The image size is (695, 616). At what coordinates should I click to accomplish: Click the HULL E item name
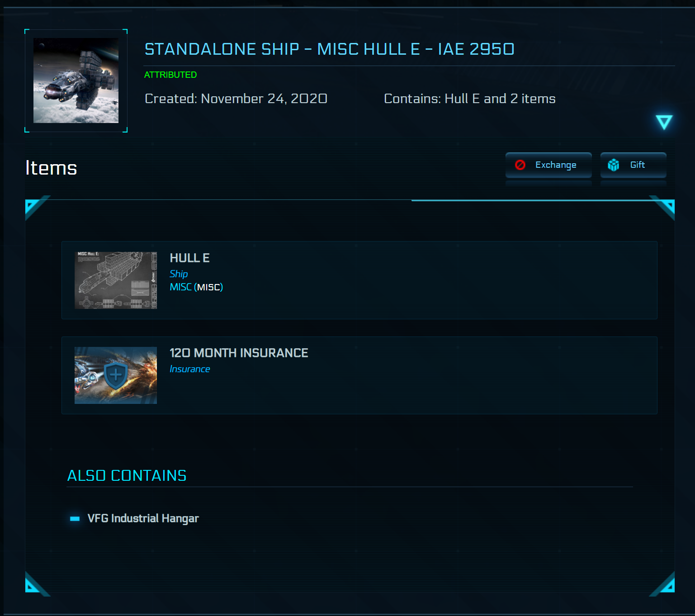tap(189, 258)
